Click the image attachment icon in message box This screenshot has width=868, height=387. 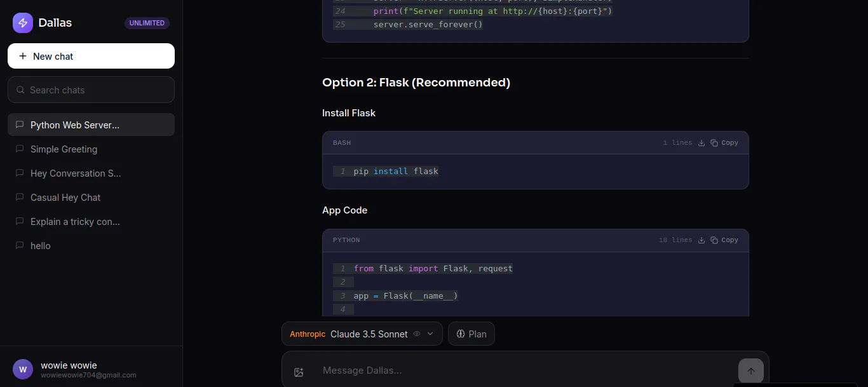point(299,372)
